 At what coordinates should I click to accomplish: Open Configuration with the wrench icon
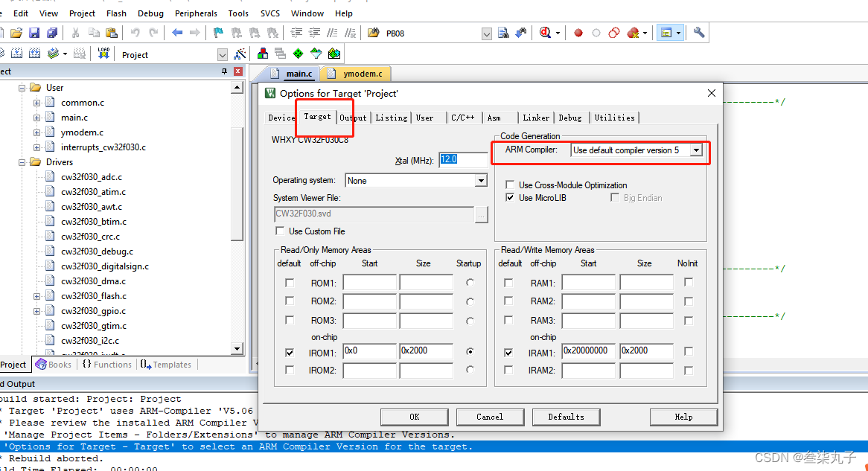pyautogui.click(x=698, y=32)
